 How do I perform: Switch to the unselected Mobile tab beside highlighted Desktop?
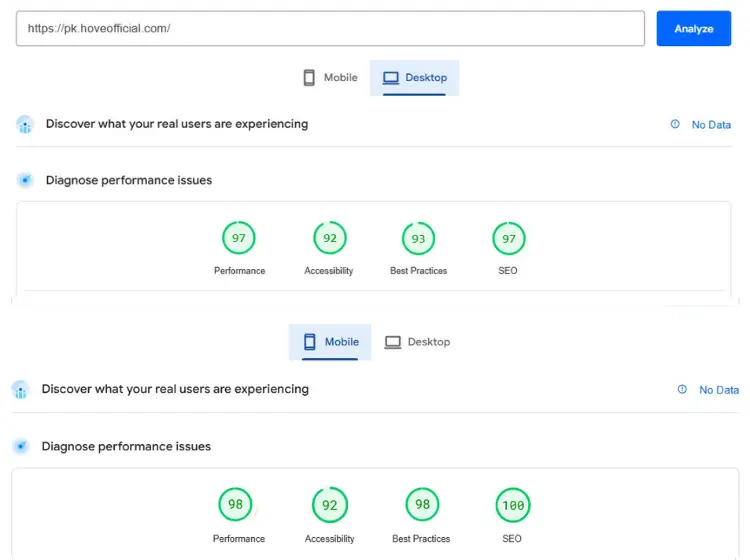coord(330,78)
